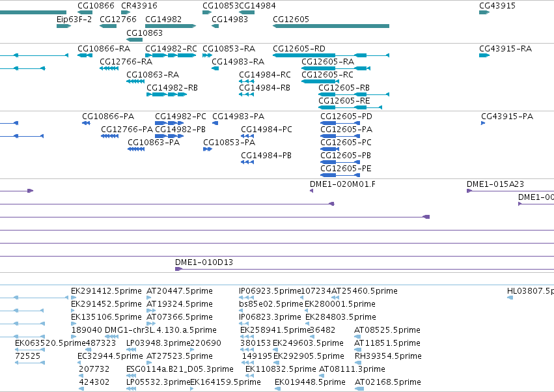Select transcript label CG14982-RB
Screen dimensions: 554x392
pyautogui.click(x=172, y=88)
